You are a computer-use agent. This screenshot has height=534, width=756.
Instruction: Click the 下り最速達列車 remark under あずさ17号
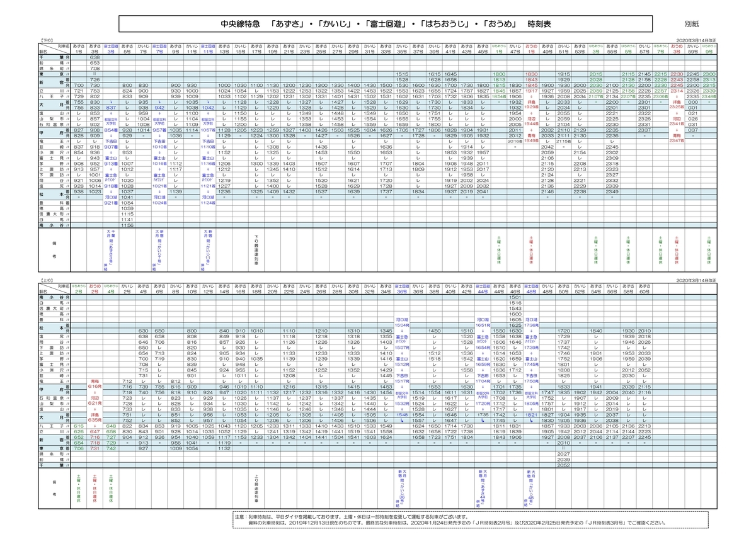[x=256, y=249]
